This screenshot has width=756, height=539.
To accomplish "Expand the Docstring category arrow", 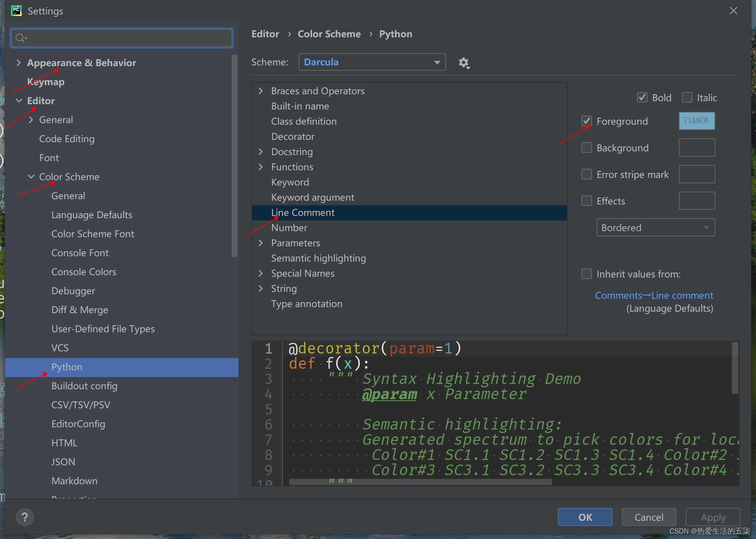I will [261, 152].
